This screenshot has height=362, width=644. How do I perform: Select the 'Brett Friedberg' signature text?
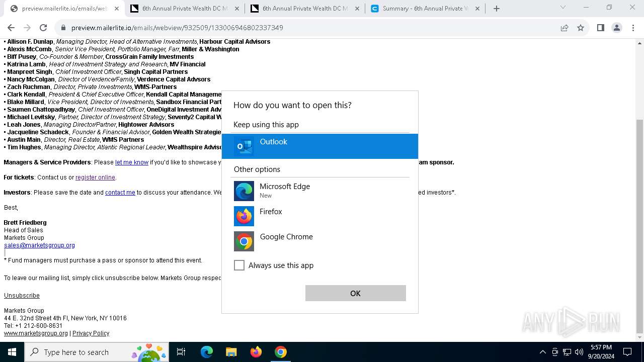pos(25,223)
